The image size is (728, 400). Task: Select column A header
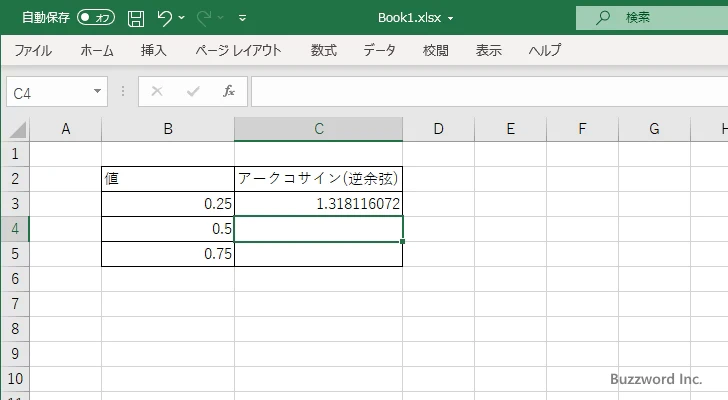click(65, 129)
